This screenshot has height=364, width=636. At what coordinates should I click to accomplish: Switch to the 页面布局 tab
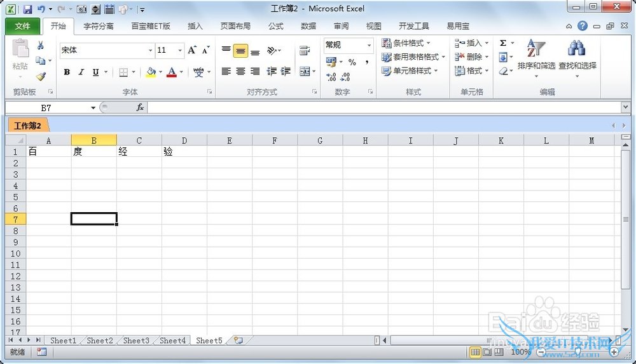click(235, 26)
